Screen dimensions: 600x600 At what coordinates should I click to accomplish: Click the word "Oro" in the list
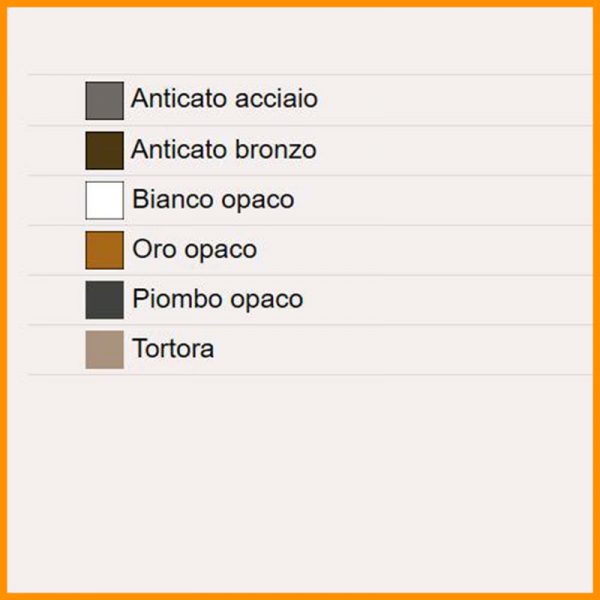151,250
